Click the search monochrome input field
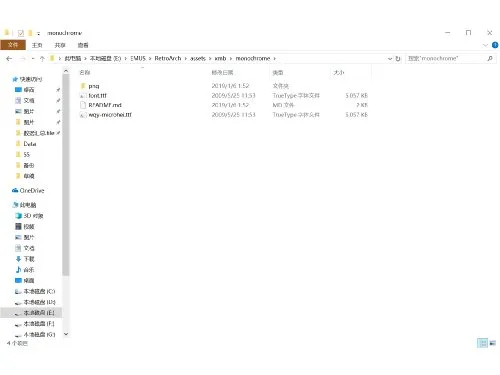 pos(446,58)
